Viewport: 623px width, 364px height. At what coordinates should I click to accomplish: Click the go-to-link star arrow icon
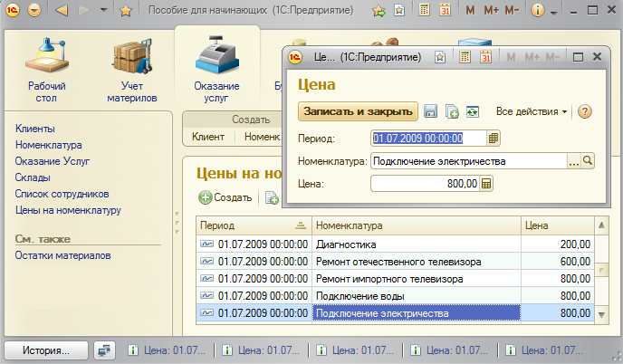coord(379,11)
